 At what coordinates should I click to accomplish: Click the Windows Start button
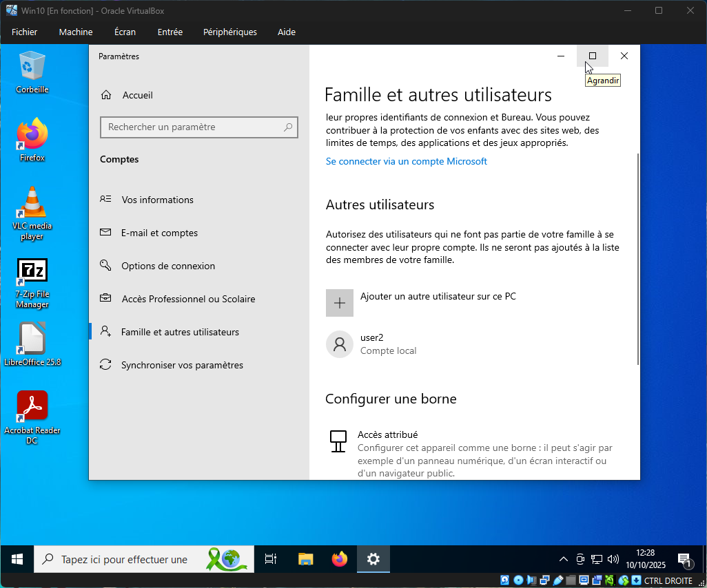[17, 559]
